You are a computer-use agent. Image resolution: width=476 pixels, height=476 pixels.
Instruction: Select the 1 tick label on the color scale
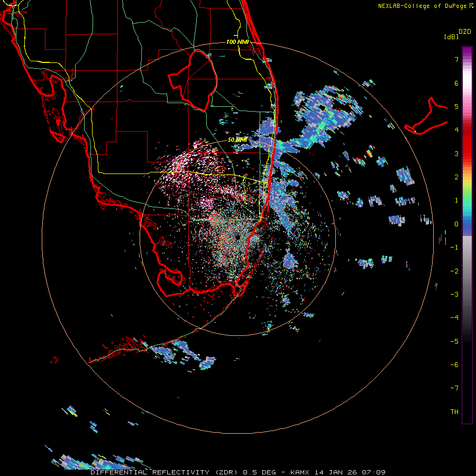tap(456, 200)
